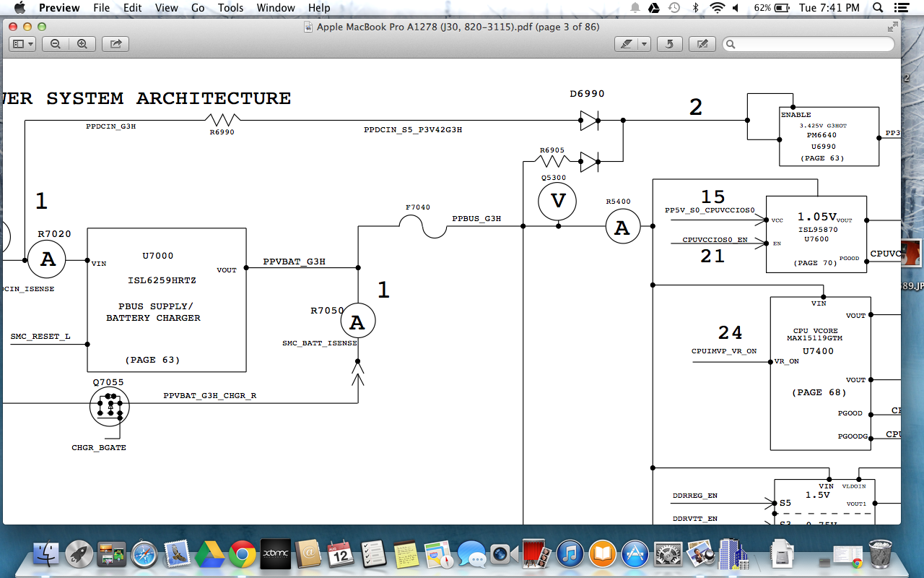This screenshot has width=924, height=578.
Task: Open XBMC from the Dock
Action: 275,555
